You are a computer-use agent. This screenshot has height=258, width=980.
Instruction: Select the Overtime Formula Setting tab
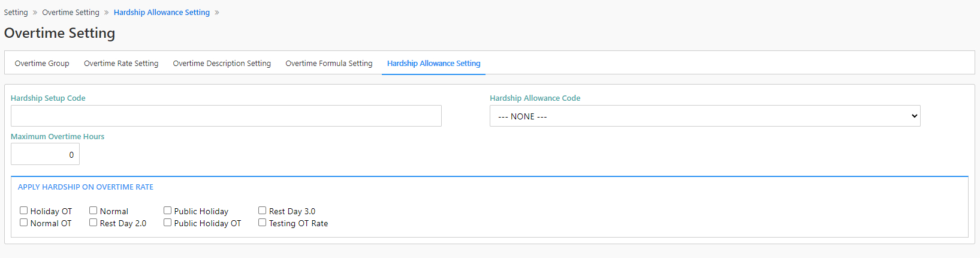pos(329,63)
